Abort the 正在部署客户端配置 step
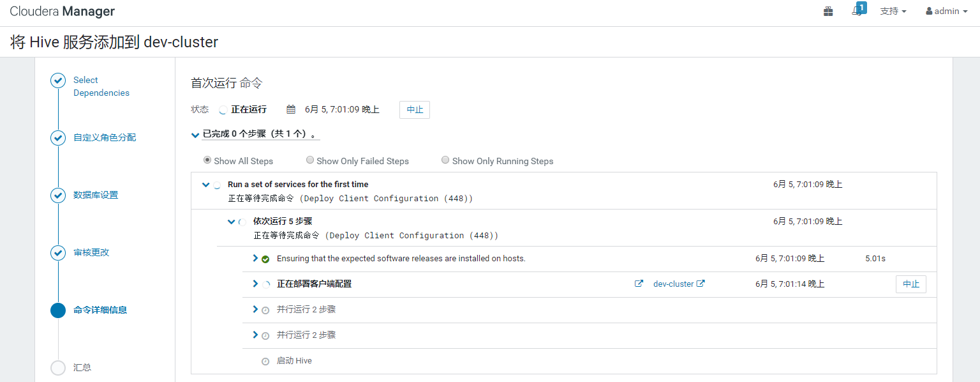Viewport: 980px width, 382px height. coord(911,284)
